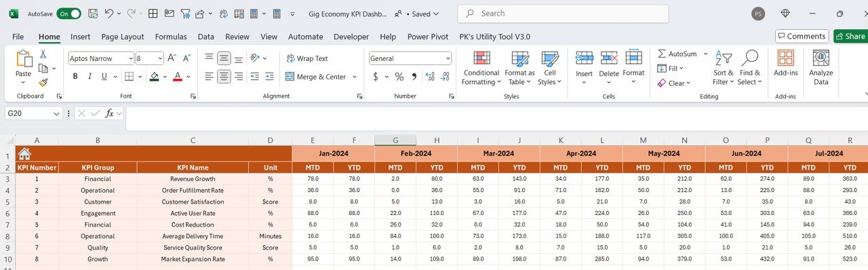Click the red Font Color A swatch

click(178, 77)
